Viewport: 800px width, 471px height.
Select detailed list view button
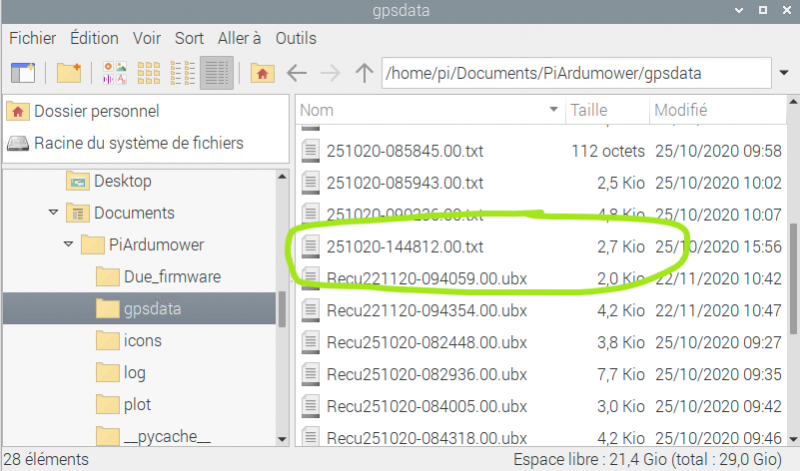pos(216,73)
